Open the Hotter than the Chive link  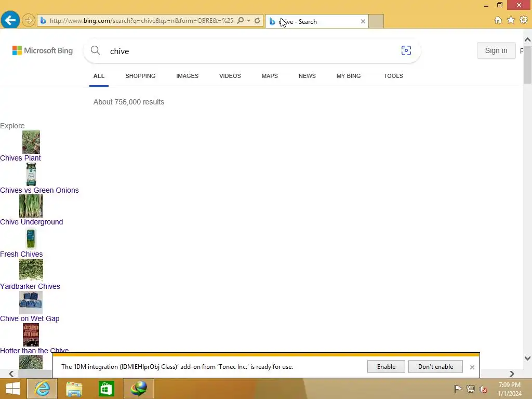click(34, 350)
